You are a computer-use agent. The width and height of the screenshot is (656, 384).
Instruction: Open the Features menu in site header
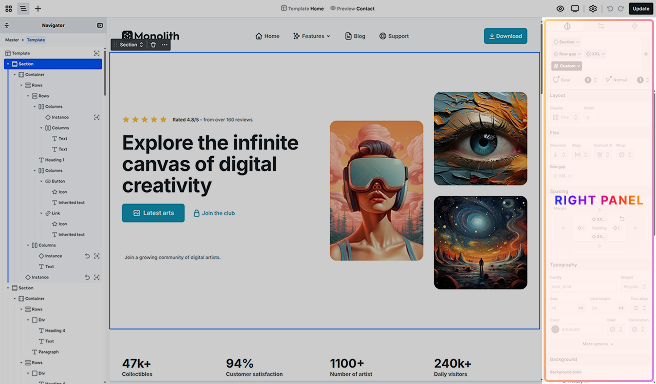pyautogui.click(x=312, y=36)
